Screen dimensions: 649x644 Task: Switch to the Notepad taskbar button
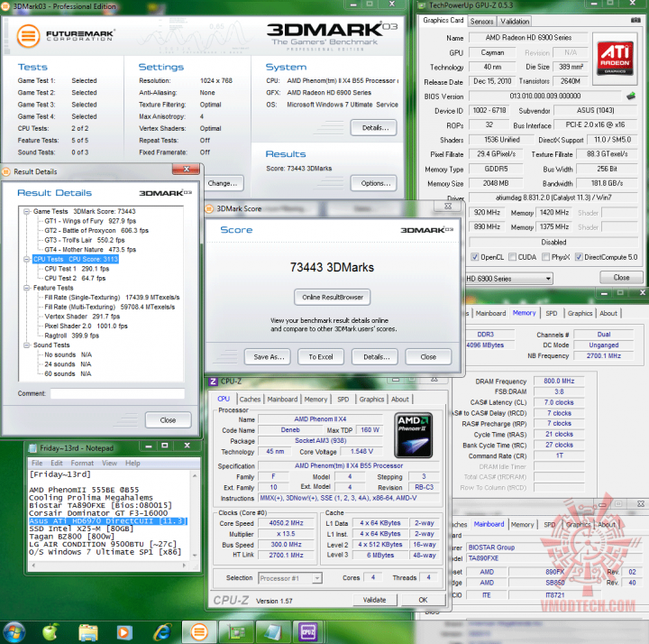[272, 632]
